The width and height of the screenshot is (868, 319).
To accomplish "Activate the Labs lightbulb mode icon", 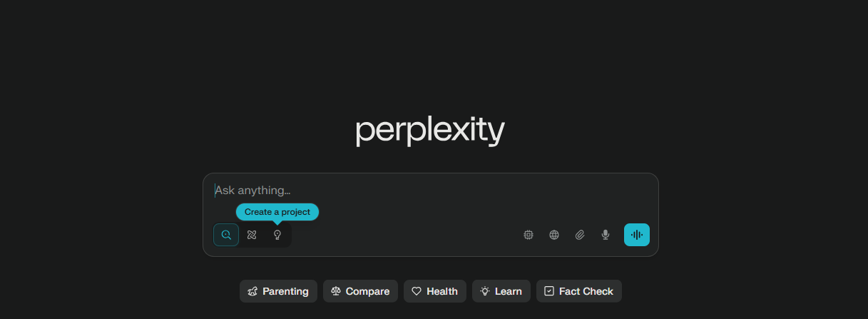I will pyautogui.click(x=277, y=235).
